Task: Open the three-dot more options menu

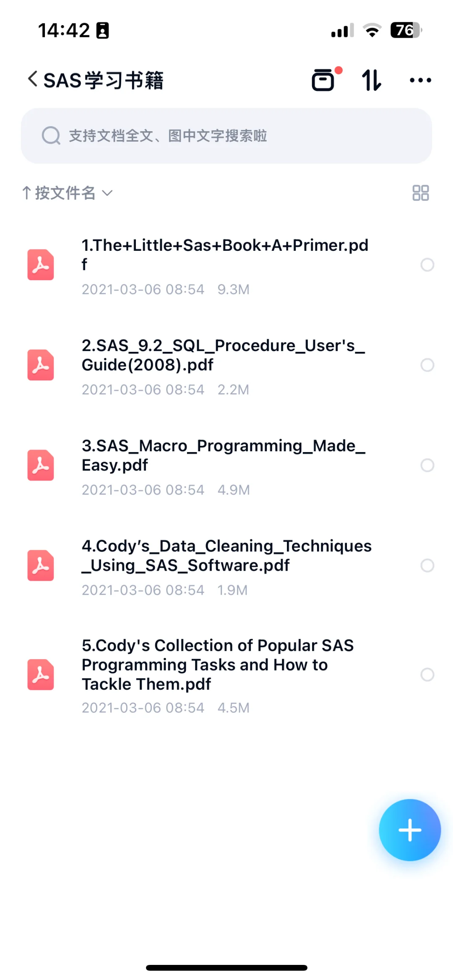Action: (420, 80)
